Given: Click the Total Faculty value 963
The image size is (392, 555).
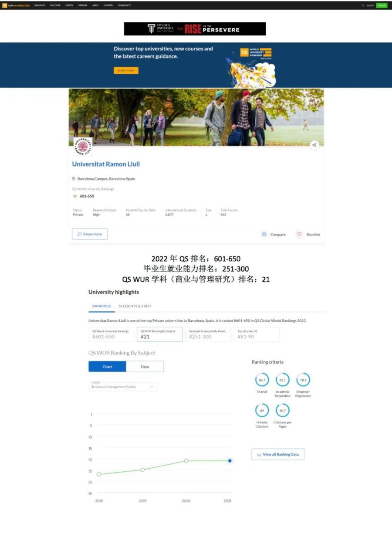Looking at the screenshot, I should pos(223,215).
